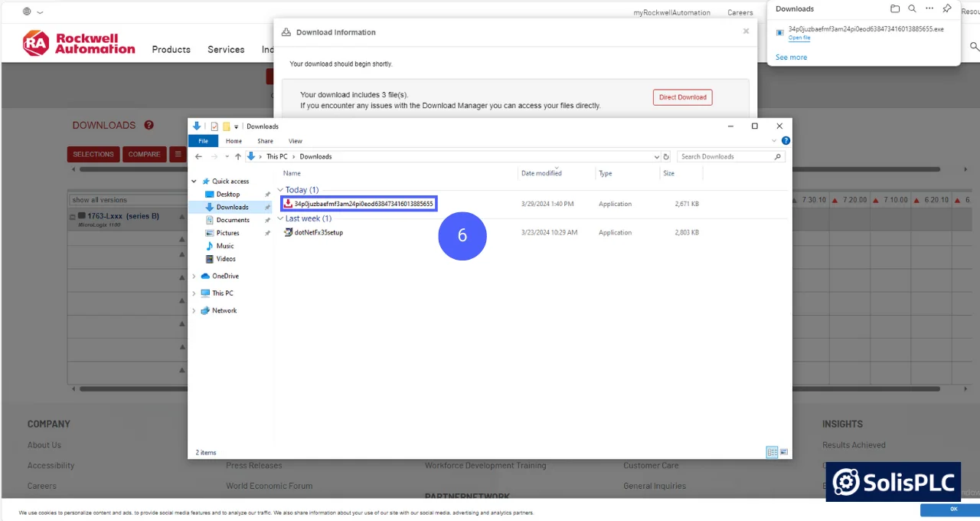The height and width of the screenshot is (521, 980).
Task: Open the more options (...) icon in the Downloads popup
Action: click(929, 8)
